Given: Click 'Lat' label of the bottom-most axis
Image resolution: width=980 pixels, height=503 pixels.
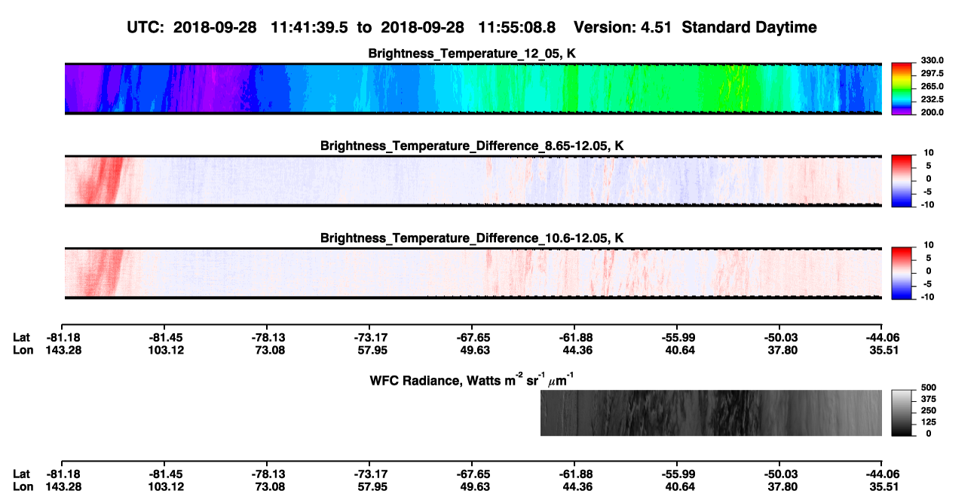Looking at the screenshot, I should click(x=22, y=474).
